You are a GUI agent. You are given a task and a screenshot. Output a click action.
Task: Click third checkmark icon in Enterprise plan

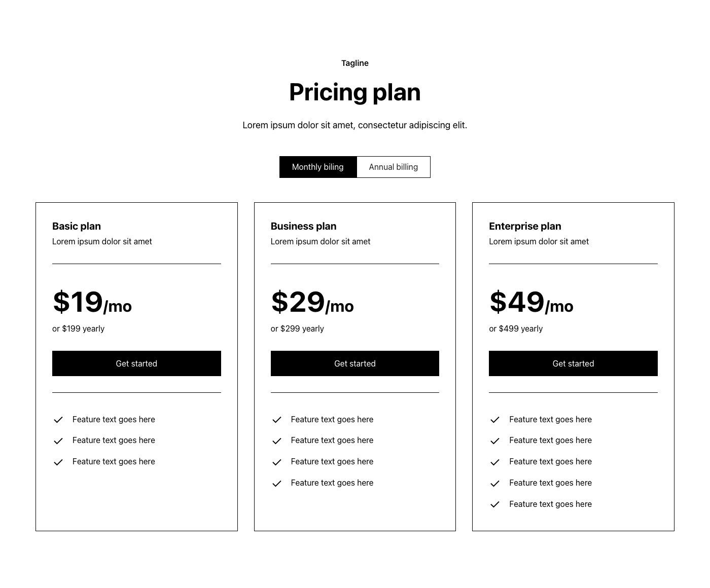pyautogui.click(x=495, y=462)
